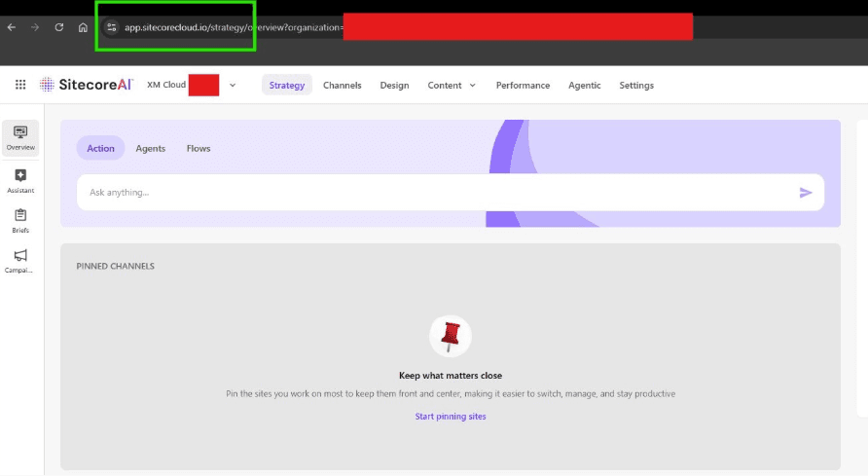Open the Performance menu item
This screenshot has width=868, height=476.
[523, 85]
